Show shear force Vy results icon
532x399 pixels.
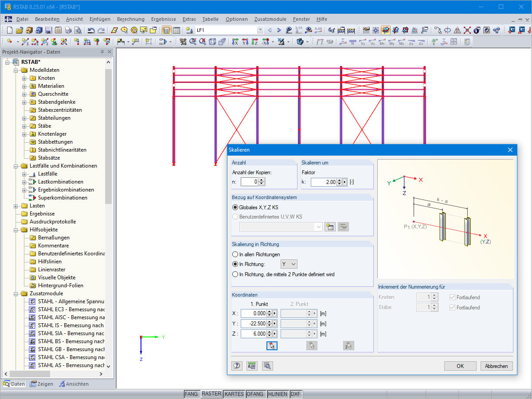click(363, 42)
